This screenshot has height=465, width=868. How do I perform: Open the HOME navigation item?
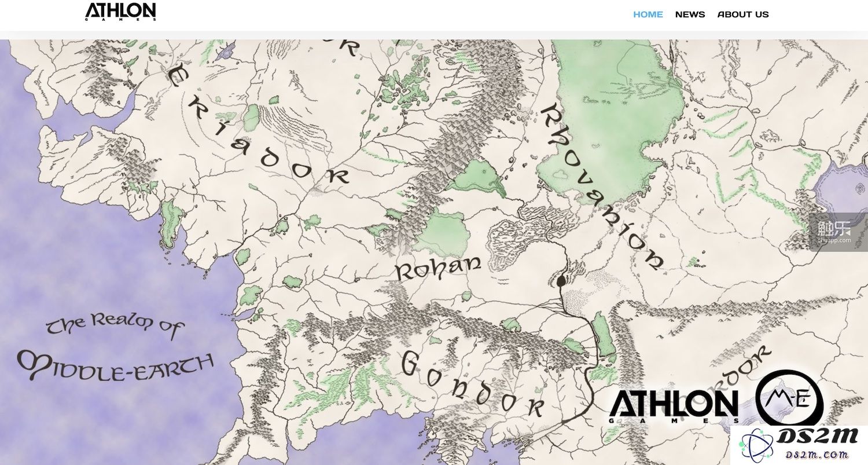point(648,14)
